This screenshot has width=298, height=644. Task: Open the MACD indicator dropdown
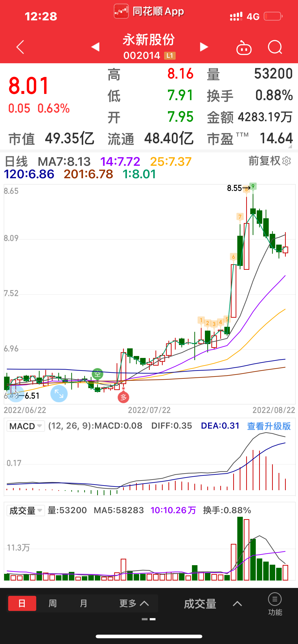(25, 426)
